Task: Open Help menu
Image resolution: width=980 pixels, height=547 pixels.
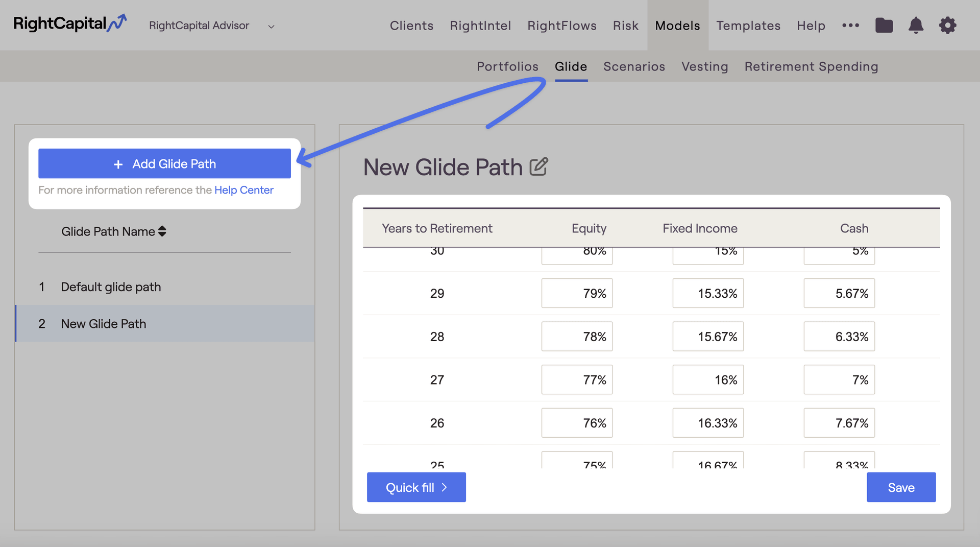Action: point(811,26)
